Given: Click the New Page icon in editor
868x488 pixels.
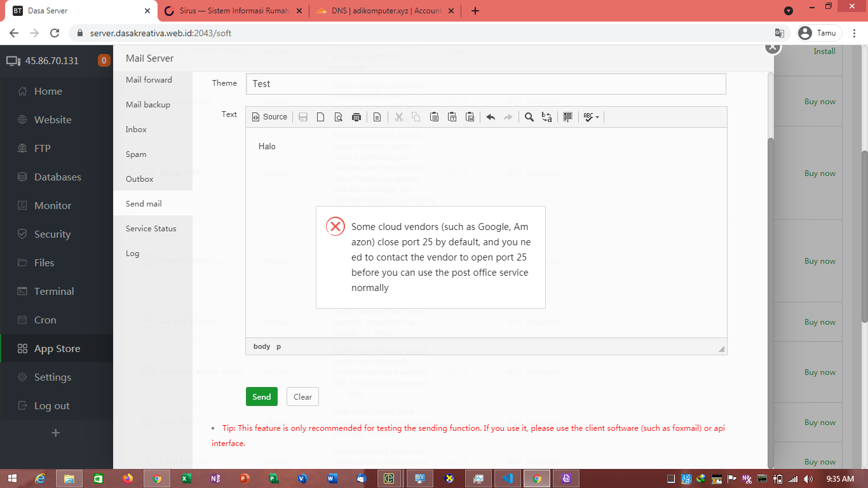Looking at the screenshot, I should [321, 117].
